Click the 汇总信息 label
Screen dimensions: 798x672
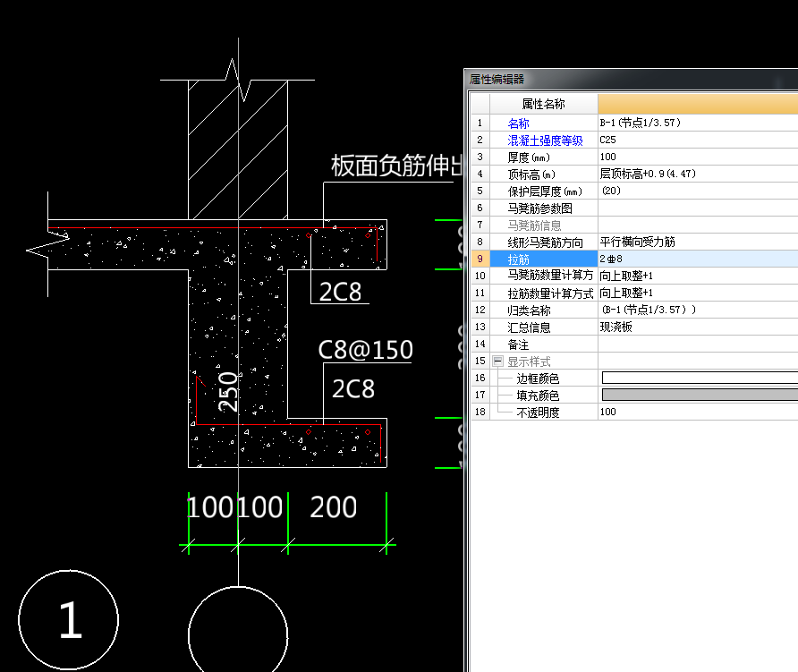529,327
